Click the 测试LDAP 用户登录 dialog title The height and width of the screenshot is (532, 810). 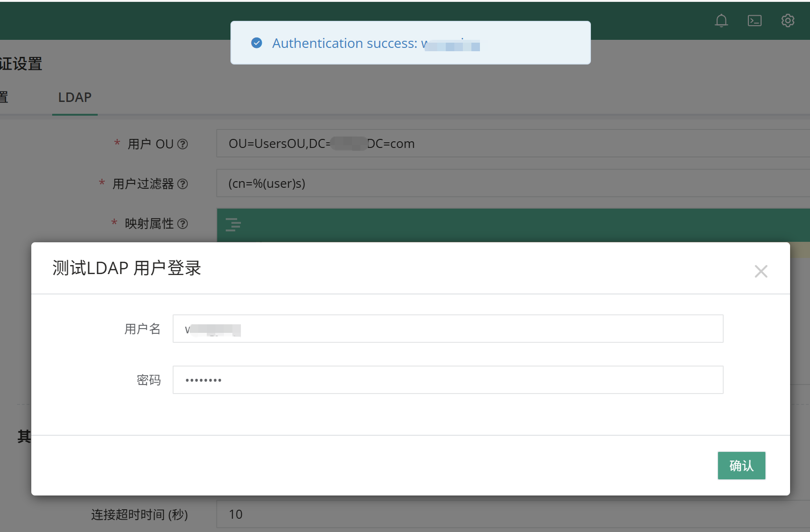pyautogui.click(x=127, y=268)
